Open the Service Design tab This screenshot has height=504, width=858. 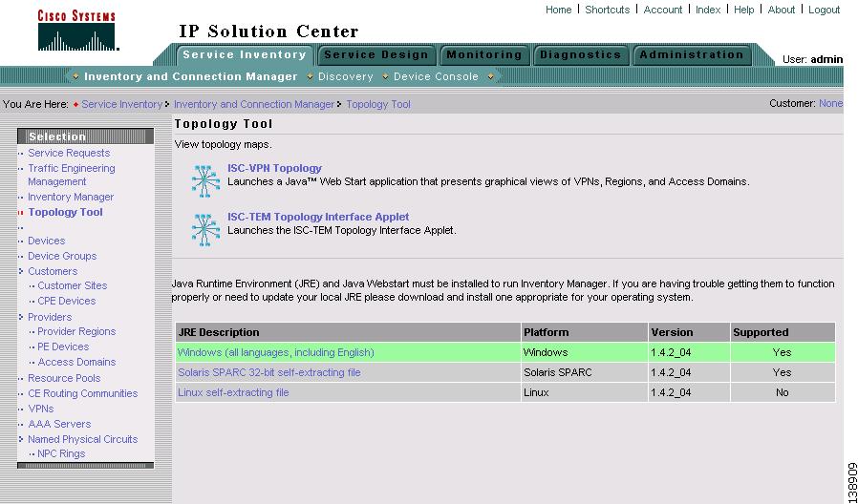click(x=376, y=54)
